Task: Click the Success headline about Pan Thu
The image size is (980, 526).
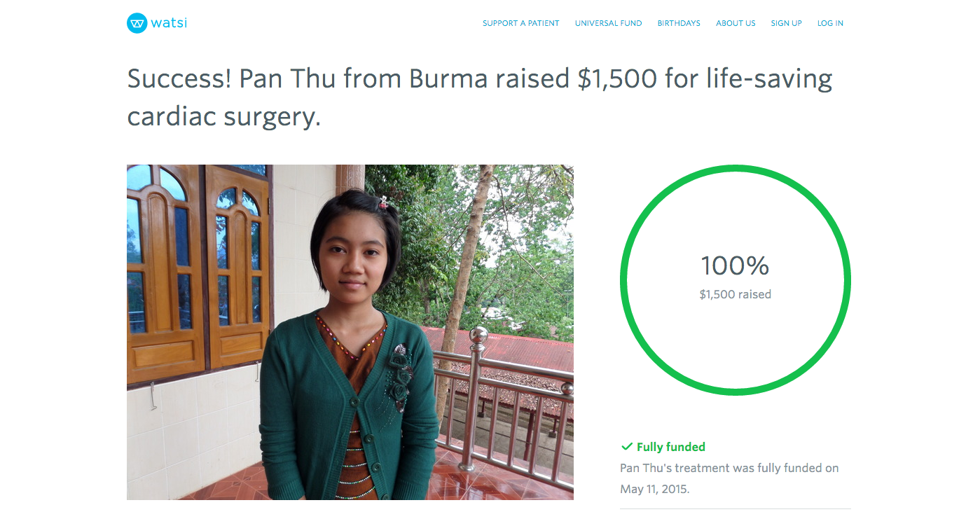Action: (480, 97)
